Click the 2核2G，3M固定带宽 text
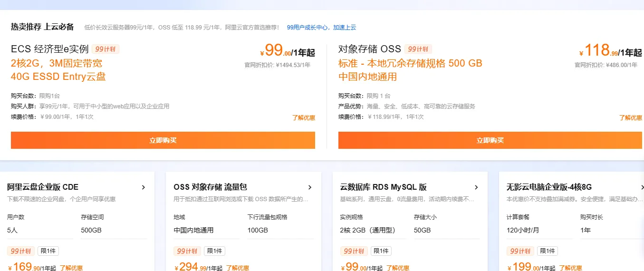This screenshot has height=271, width=644. (57, 63)
